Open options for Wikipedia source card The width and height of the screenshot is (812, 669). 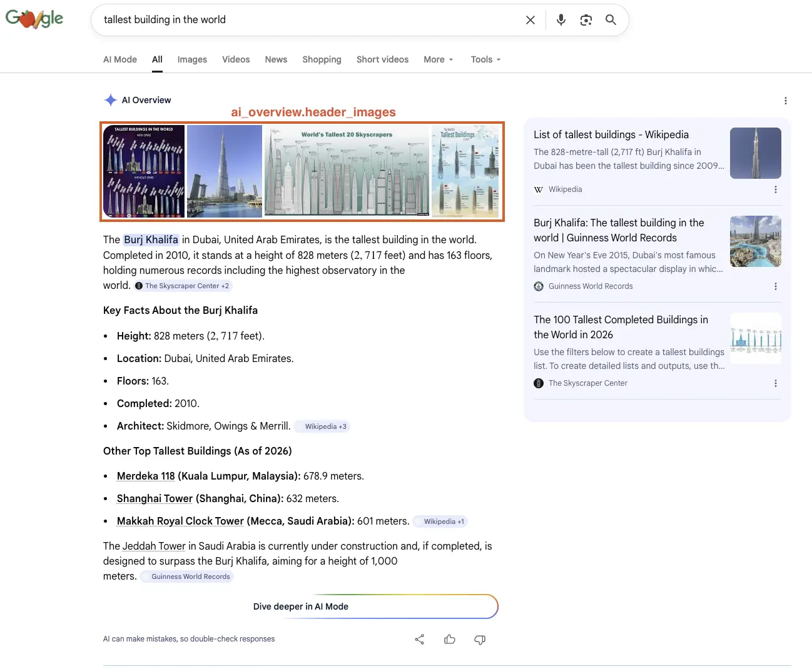tap(776, 189)
